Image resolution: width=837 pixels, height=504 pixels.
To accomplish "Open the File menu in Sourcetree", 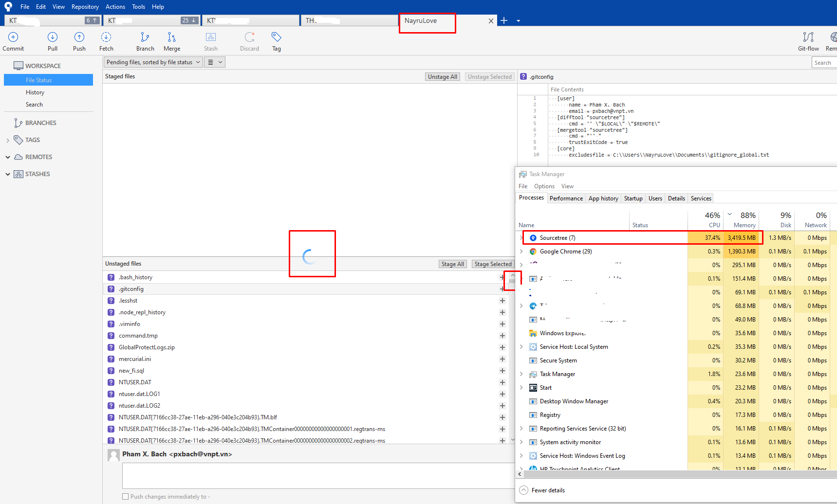I will pyautogui.click(x=25, y=7).
